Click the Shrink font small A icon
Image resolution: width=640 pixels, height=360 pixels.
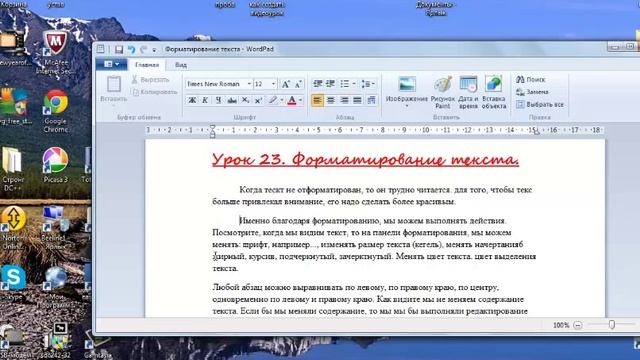298,84
